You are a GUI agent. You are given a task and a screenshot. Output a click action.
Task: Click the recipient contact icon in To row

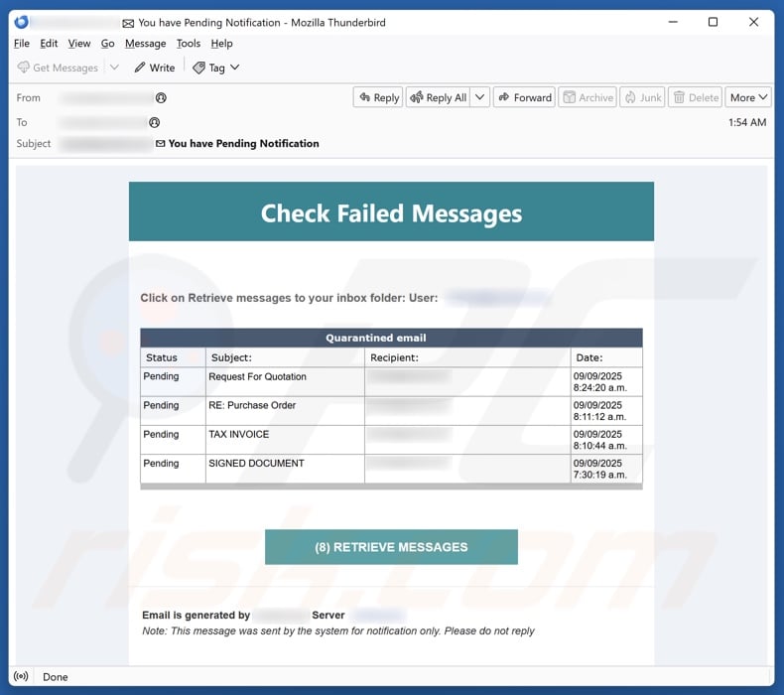(x=155, y=122)
